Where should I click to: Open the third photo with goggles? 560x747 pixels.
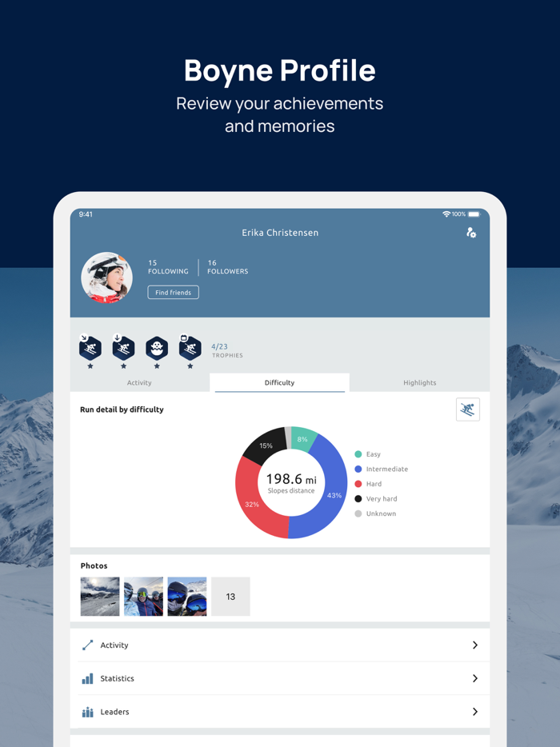(187, 597)
